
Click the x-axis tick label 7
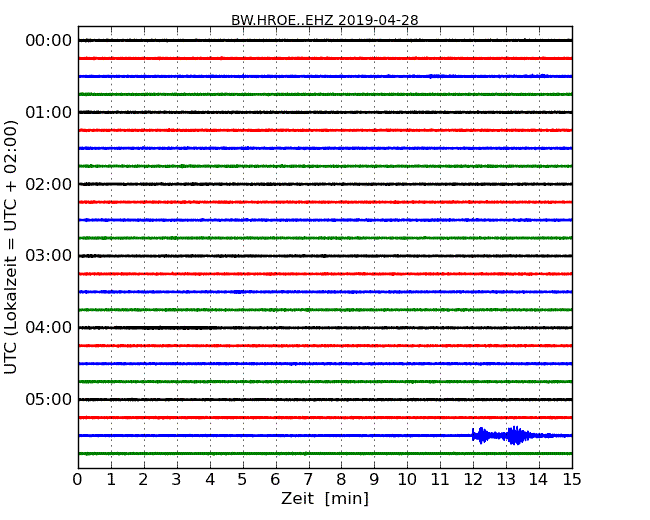tap(308, 480)
